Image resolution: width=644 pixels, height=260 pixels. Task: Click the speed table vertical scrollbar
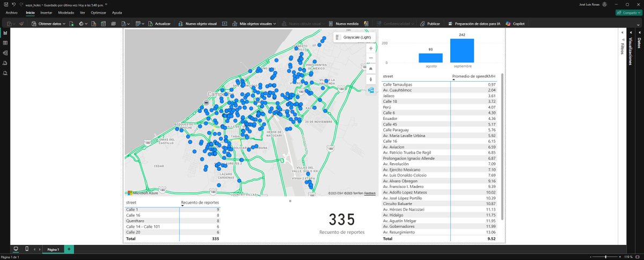click(x=502, y=147)
